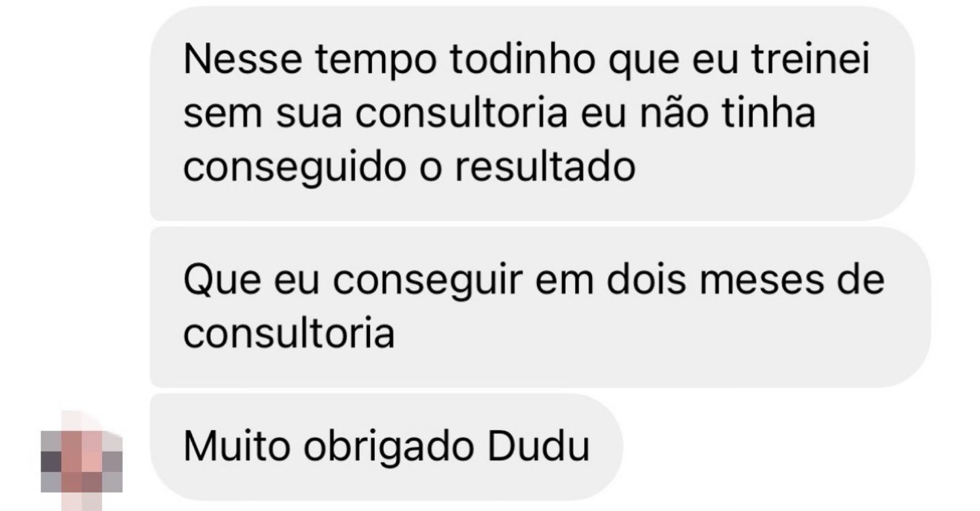The image size is (980, 511).
Task: Select the 'Muito obrigado Dudu' message bubble
Action: coord(386,447)
